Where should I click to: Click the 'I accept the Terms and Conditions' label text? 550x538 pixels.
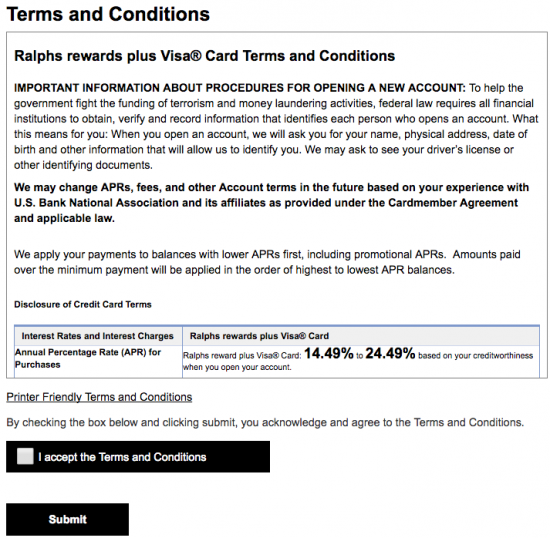(x=122, y=457)
